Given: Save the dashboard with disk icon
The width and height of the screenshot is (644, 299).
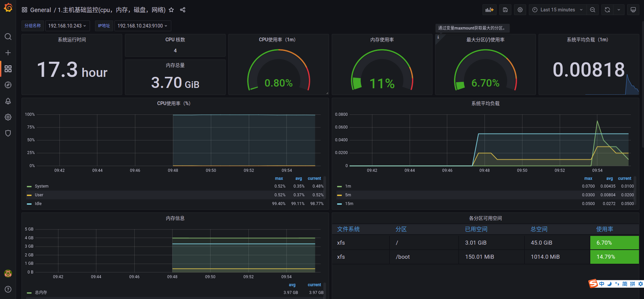Looking at the screenshot, I should pos(505,10).
